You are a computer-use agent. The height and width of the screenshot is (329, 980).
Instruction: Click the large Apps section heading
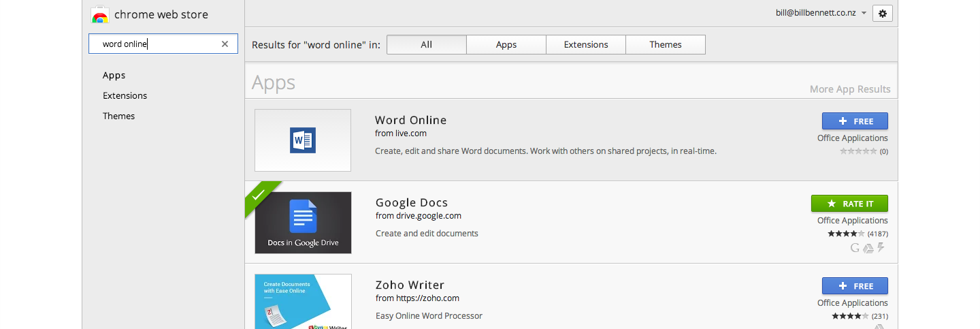[x=274, y=83]
